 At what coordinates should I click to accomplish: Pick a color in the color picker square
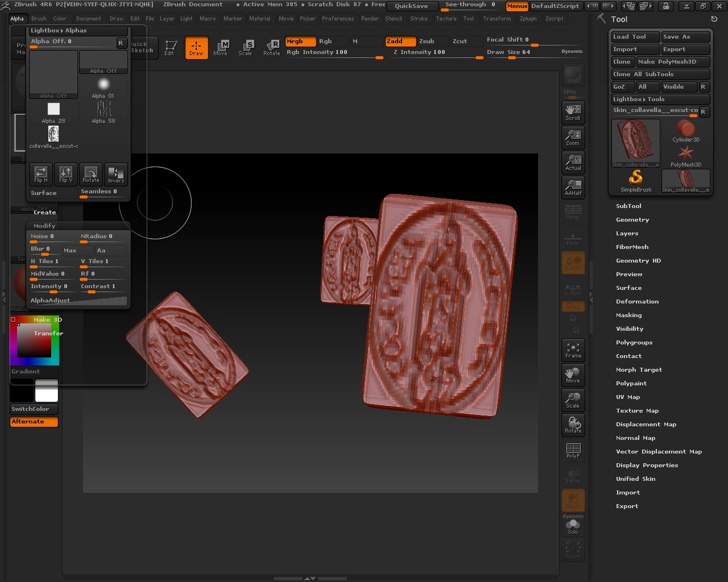[x=34, y=340]
